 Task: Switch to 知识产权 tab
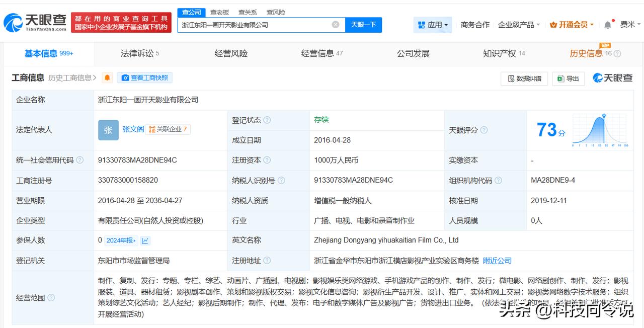click(504, 54)
